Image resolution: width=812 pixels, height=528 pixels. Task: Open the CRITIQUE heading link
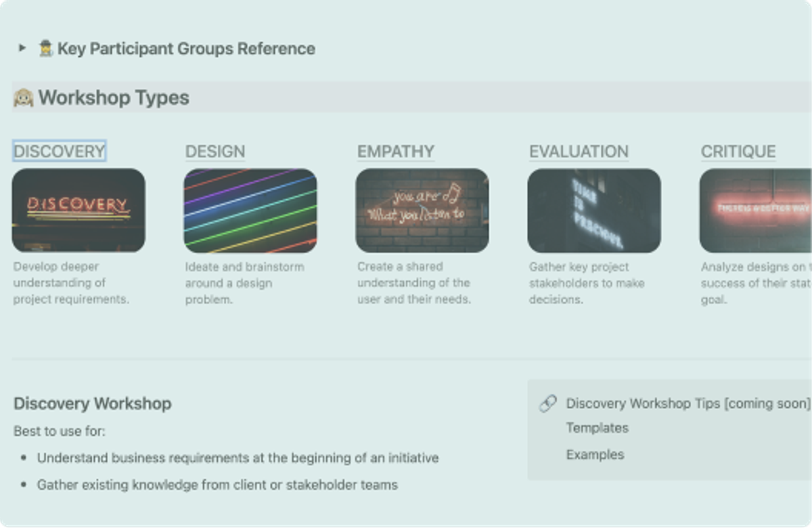point(738,151)
